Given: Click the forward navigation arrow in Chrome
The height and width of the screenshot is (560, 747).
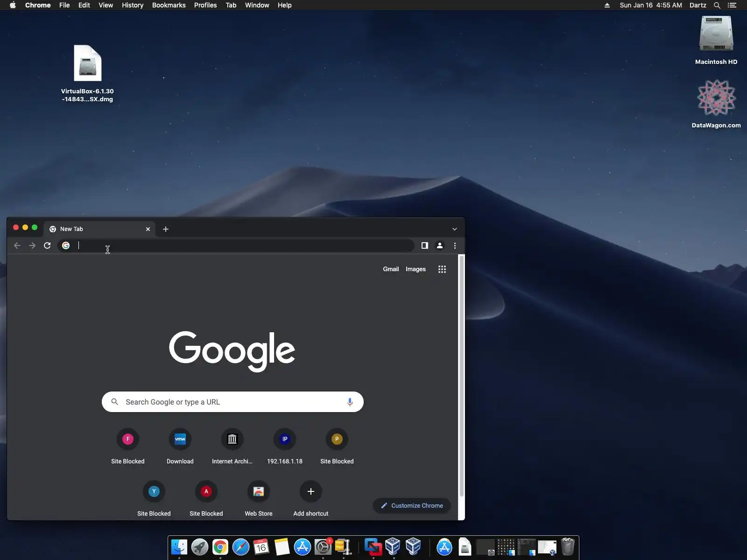Looking at the screenshot, I should pos(32,245).
